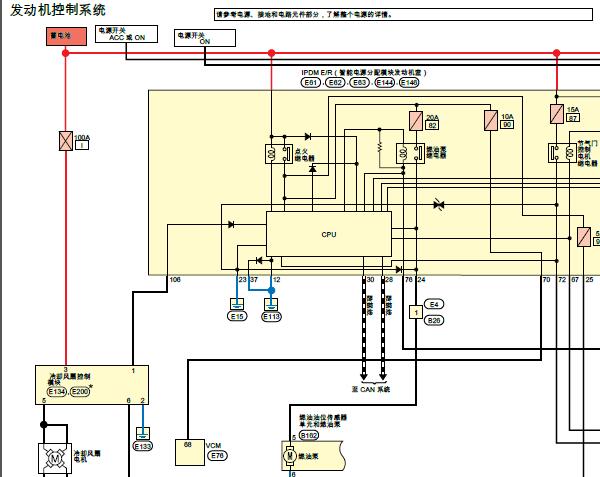Click the fuse number box 82
The height and width of the screenshot is (477, 600).
pos(432,125)
